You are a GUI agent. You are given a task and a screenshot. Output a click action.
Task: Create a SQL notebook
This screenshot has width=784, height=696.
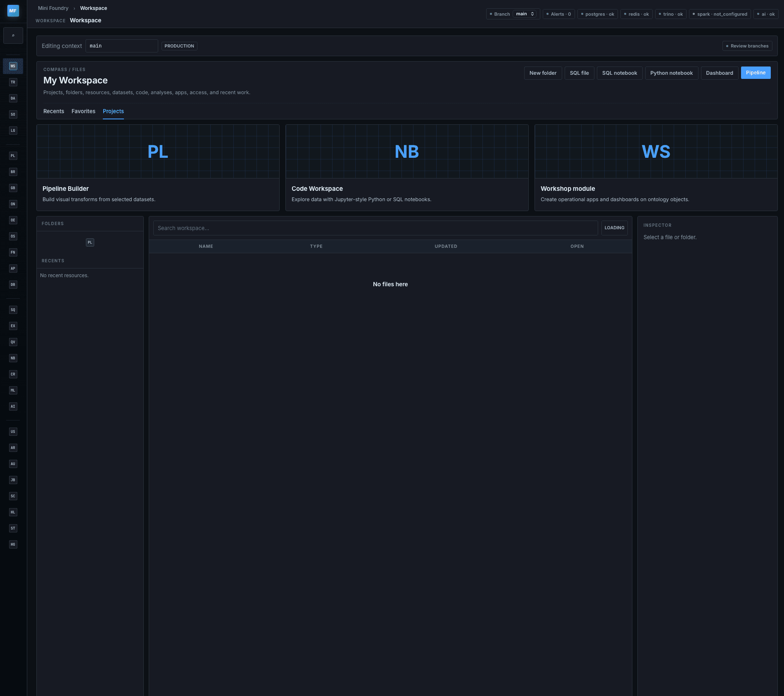point(619,73)
